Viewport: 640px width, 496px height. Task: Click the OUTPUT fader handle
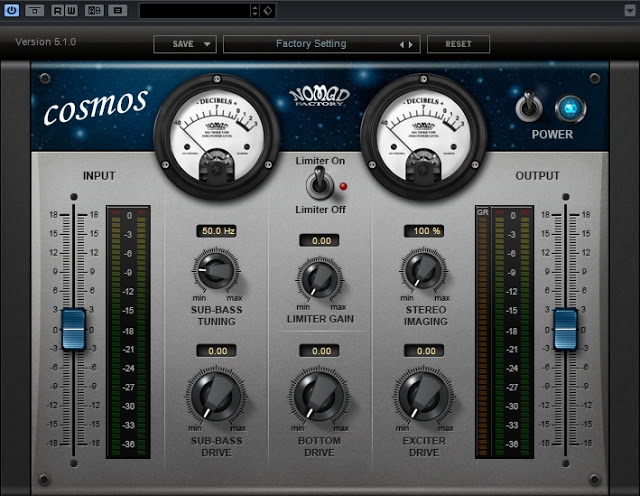(x=565, y=329)
